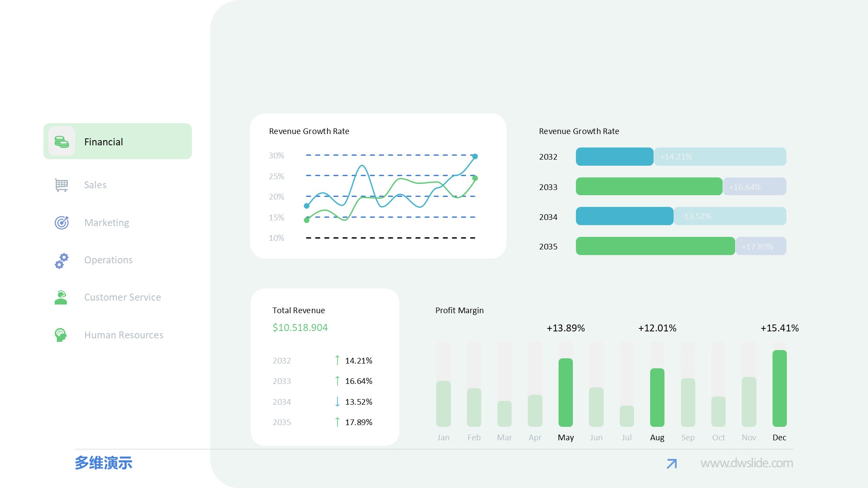Viewport: 868px width, 488px height.
Task: Click the Sales shopping cart icon
Action: coord(61,185)
